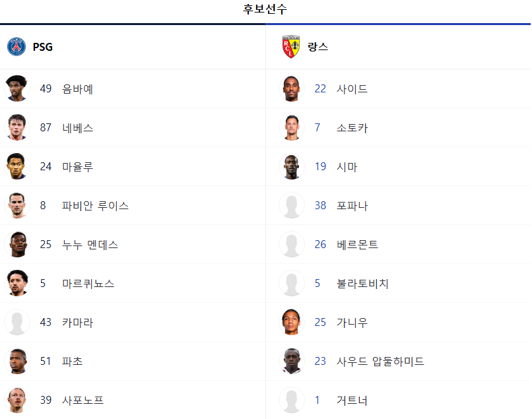This screenshot has width=532, height=419.
Task: Click 베르몬트 player name
Action: coord(357,245)
